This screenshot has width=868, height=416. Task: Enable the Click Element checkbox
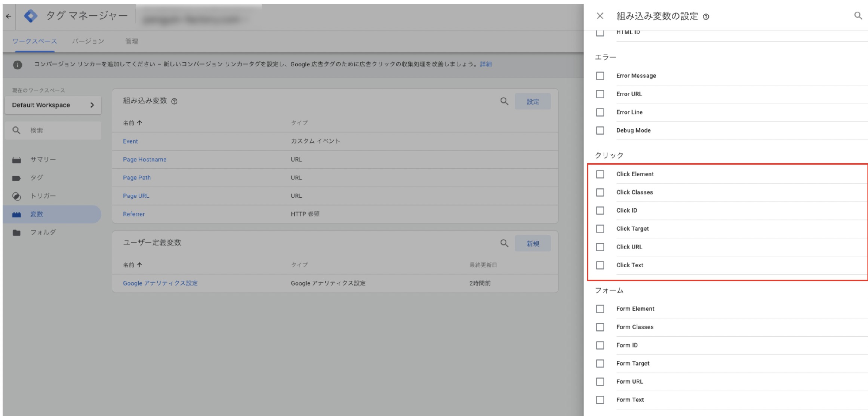coord(600,174)
